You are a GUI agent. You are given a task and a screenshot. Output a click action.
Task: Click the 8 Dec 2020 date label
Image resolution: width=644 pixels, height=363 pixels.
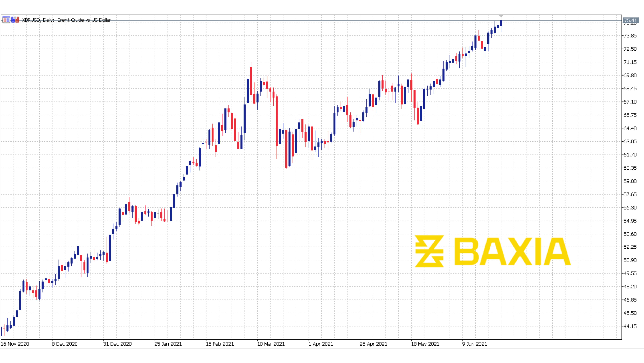pos(65,344)
